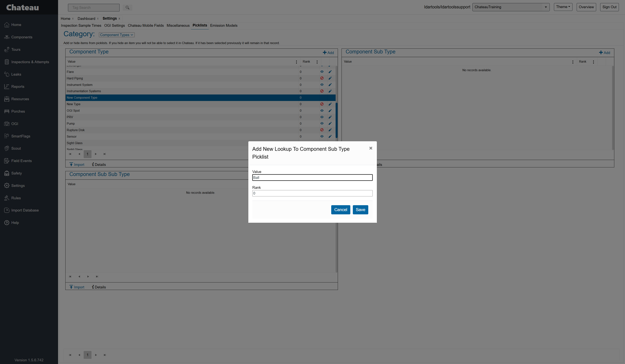This screenshot has height=364, width=625.
Task: Unhide the Hard Piping row
Action: coord(322,78)
